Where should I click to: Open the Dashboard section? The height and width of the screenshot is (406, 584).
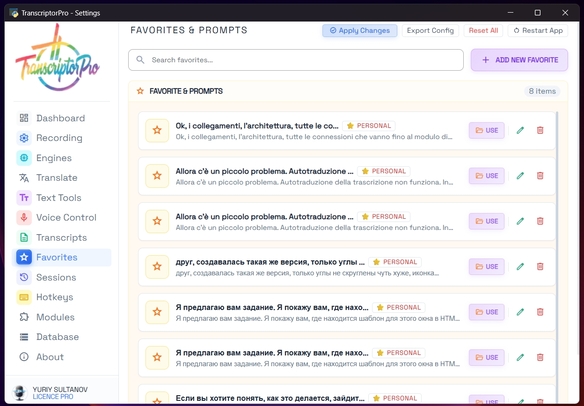point(61,118)
